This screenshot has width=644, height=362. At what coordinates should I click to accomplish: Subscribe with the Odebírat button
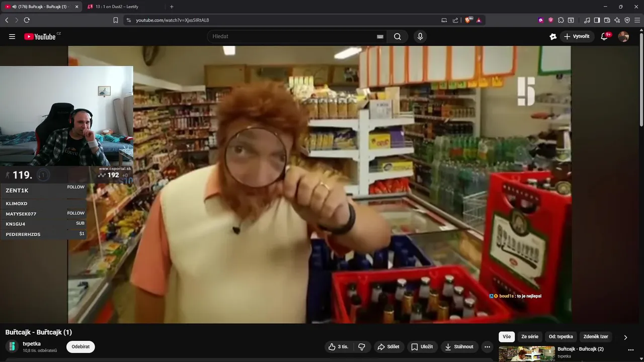(x=80, y=346)
